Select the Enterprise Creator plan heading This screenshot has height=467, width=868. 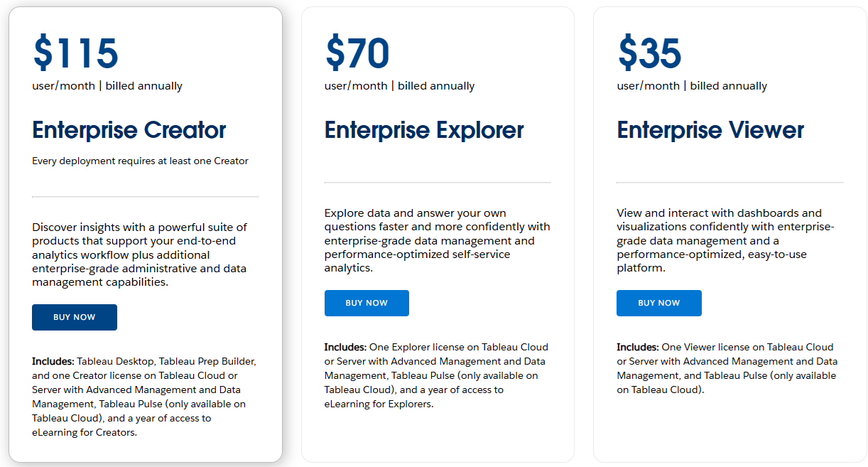coord(129,130)
